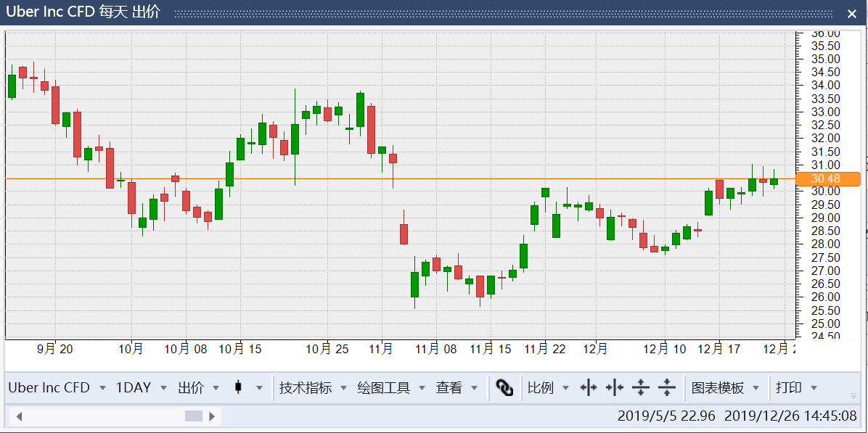Click the horizontal scrollbar thumb
The height and width of the screenshot is (433, 868).
coord(194,416)
